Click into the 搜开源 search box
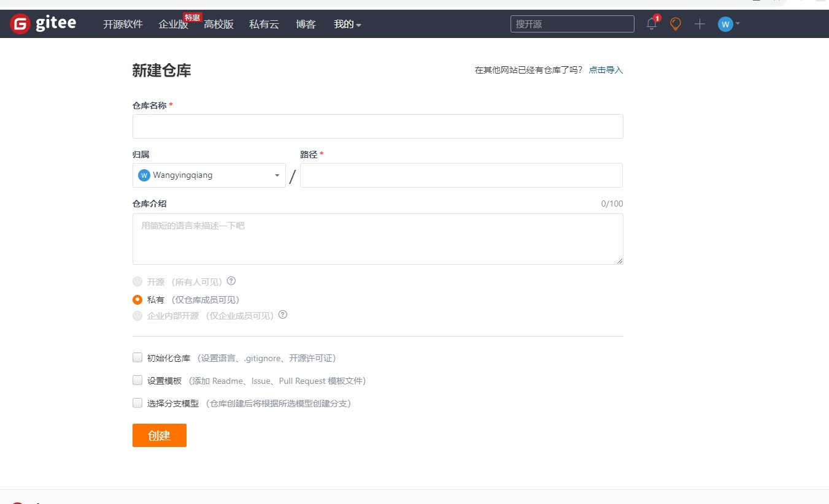This screenshot has height=504, width=829. [x=572, y=24]
